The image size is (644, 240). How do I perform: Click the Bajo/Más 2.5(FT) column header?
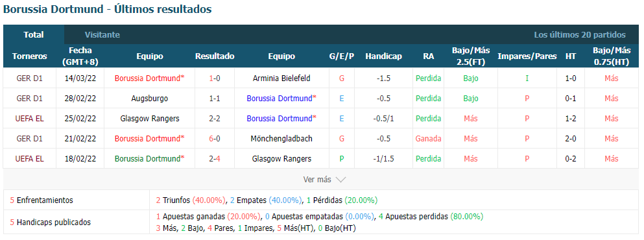471,56
